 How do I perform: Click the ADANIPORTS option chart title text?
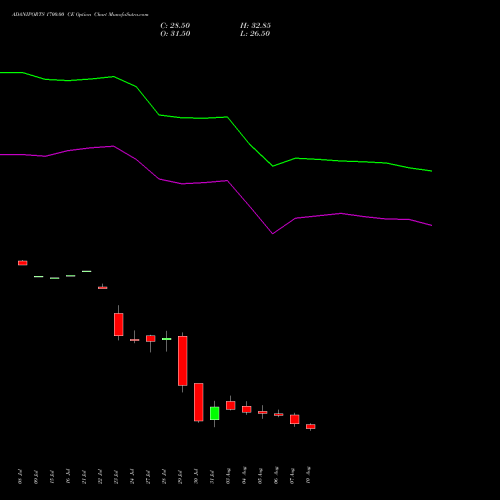[80, 15]
